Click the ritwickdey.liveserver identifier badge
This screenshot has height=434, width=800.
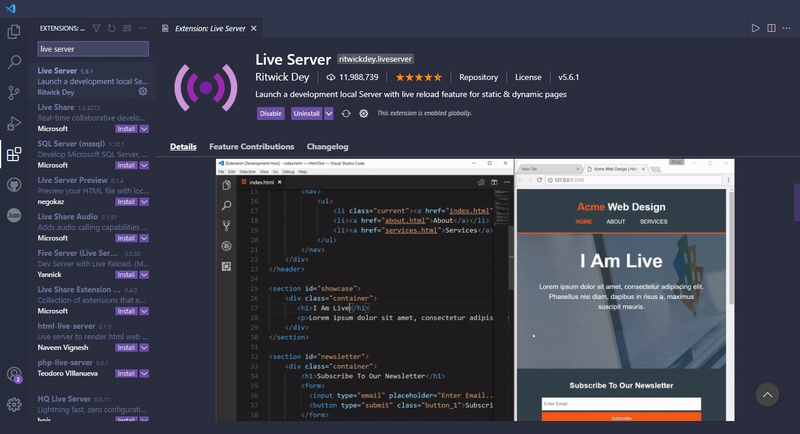(x=375, y=59)
